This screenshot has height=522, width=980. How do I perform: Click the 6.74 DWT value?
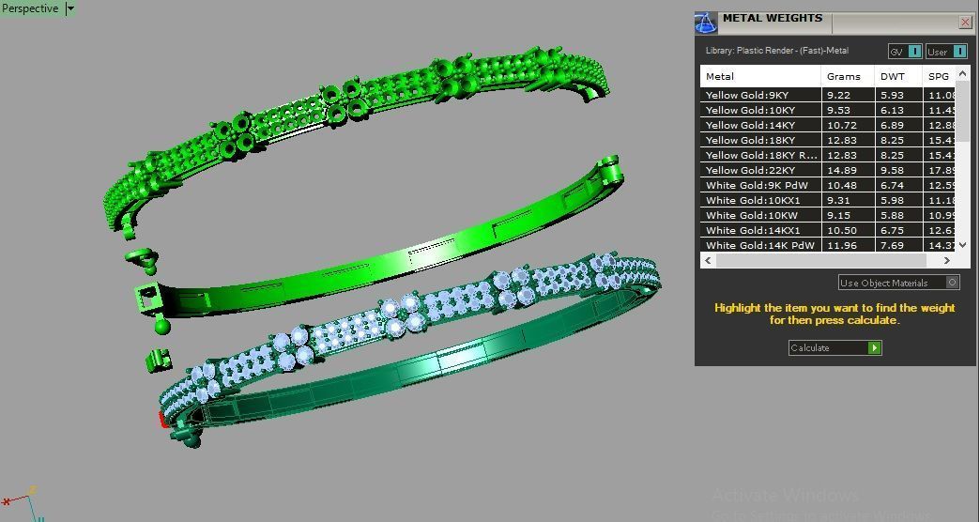[x=893, y=185]
